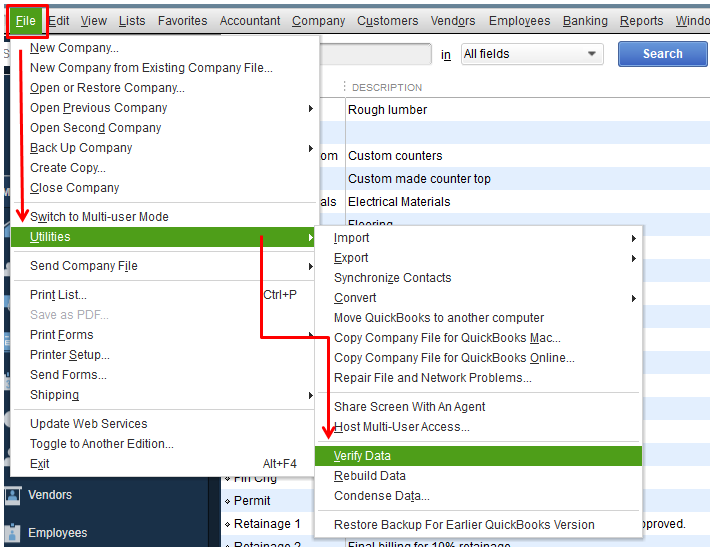Click Verify Data in Utilities submenu
This screenshot has height=547, width=710.
(479, 456)
